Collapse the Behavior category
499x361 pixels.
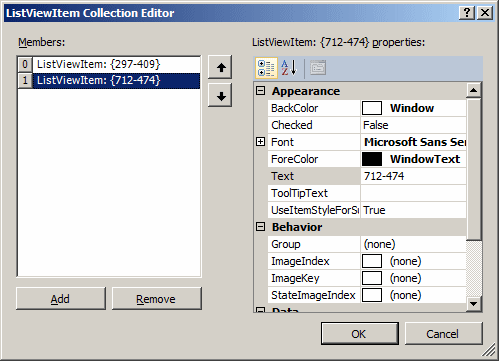coord(260,227)
